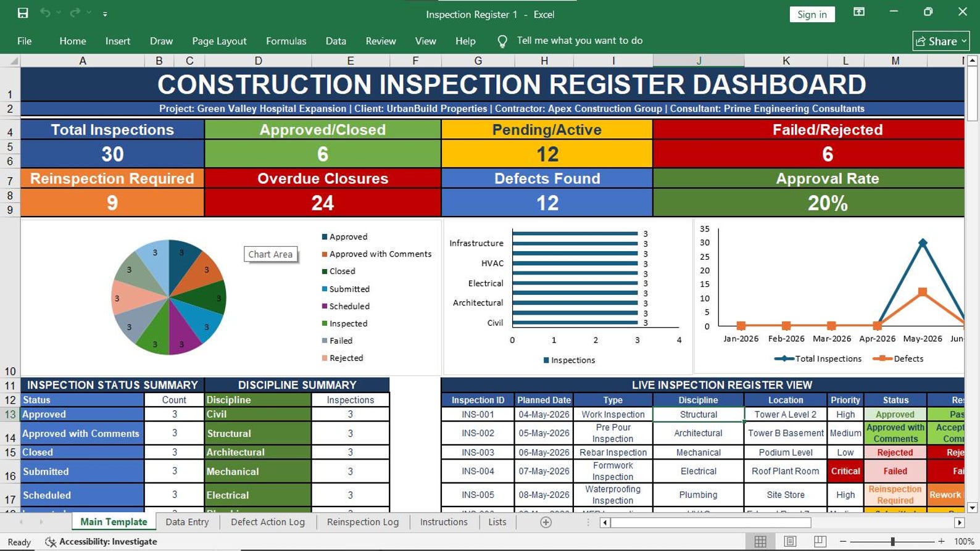Image resolution: width=980 pixels, height=551 pixels.
Task: Switch to the Data Entry sheet tab
Action: coord(187,522)
